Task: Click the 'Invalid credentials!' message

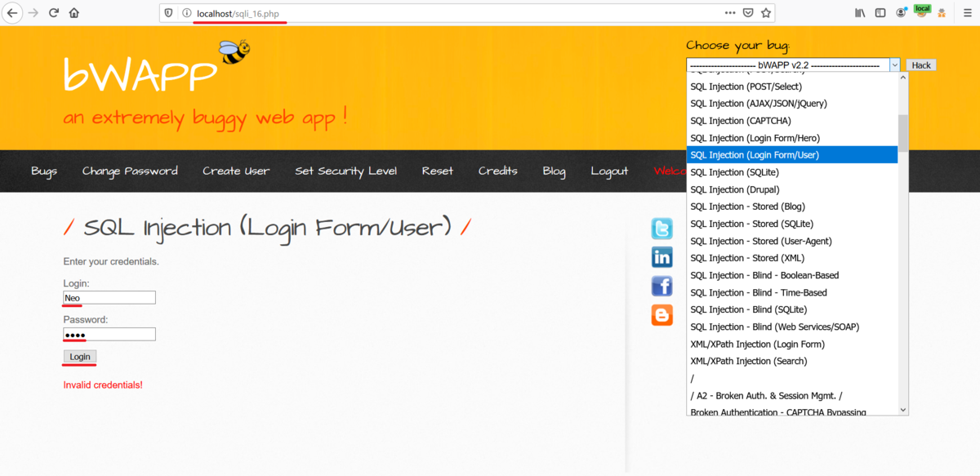Action: [x=103, y=385]
